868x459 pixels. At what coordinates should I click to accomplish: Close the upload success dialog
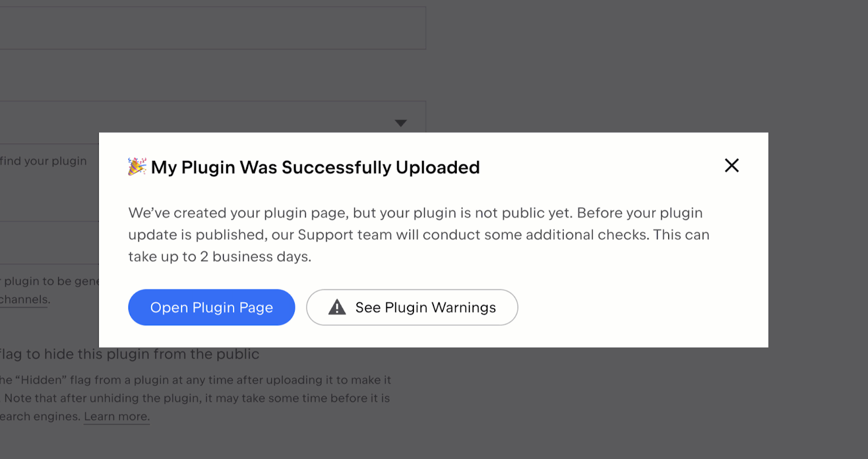pos(731,165)
